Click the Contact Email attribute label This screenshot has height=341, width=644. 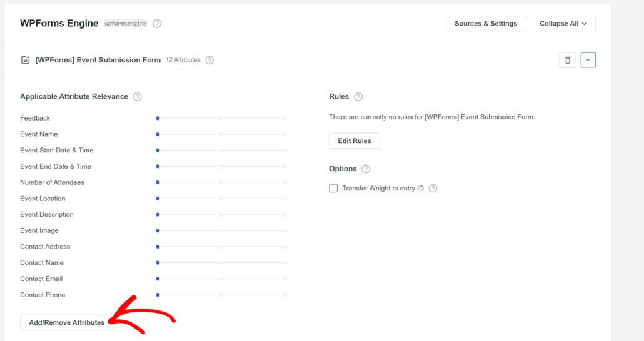pos(41,279)
